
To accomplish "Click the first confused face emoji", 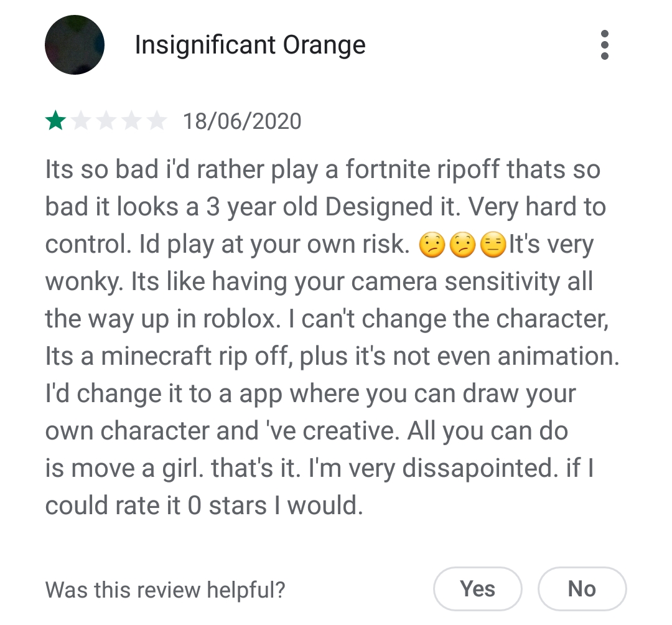I will point(432,245).
